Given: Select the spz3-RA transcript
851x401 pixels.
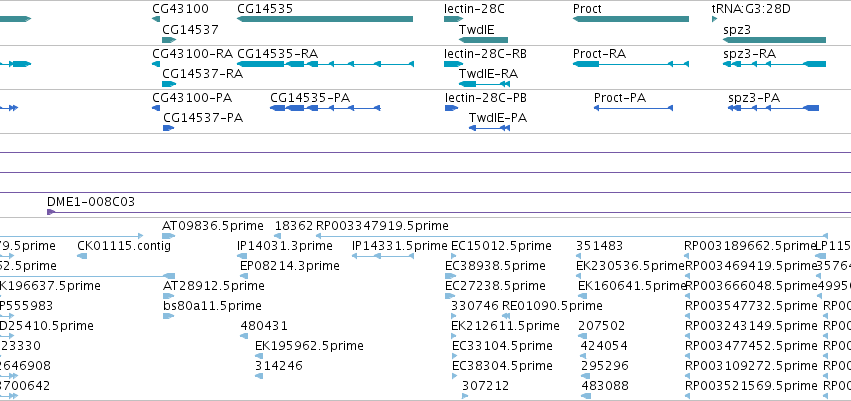Looking at the screenshot, I should coord(774,64).
